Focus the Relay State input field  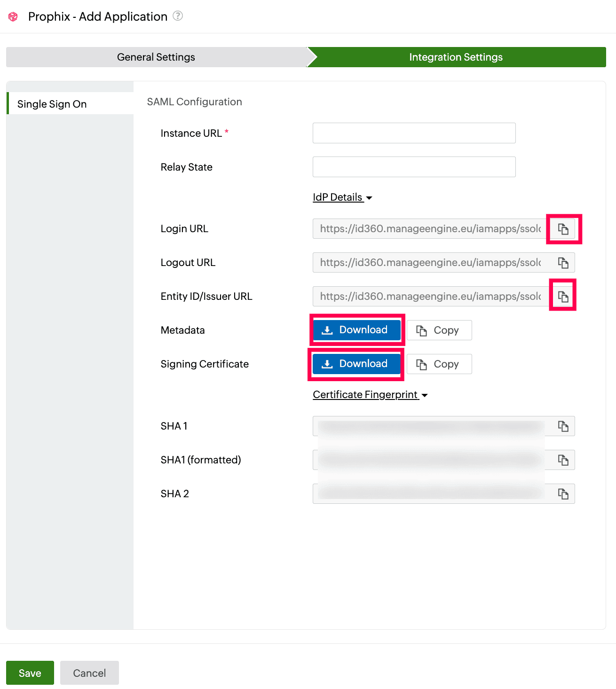414,167
